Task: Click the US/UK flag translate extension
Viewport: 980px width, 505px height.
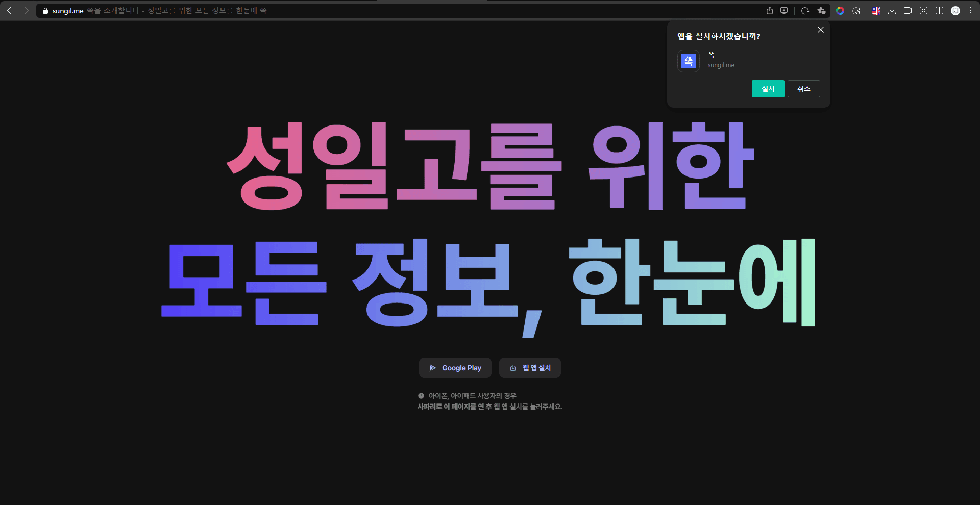Action: coord(876,11)
